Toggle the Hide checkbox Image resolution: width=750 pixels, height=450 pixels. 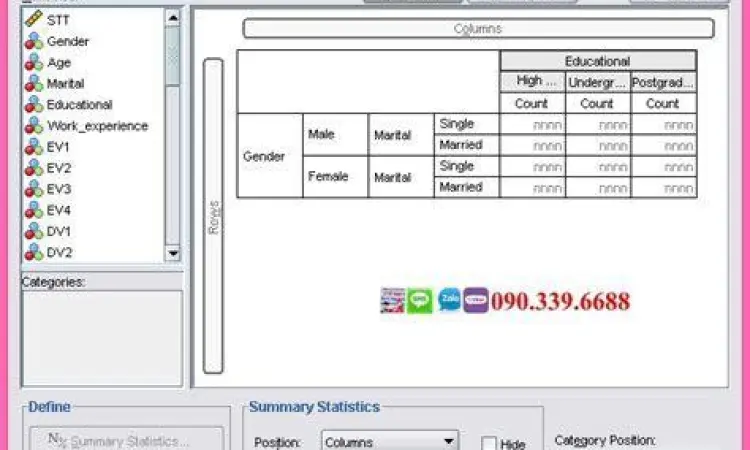coord(489,443)
